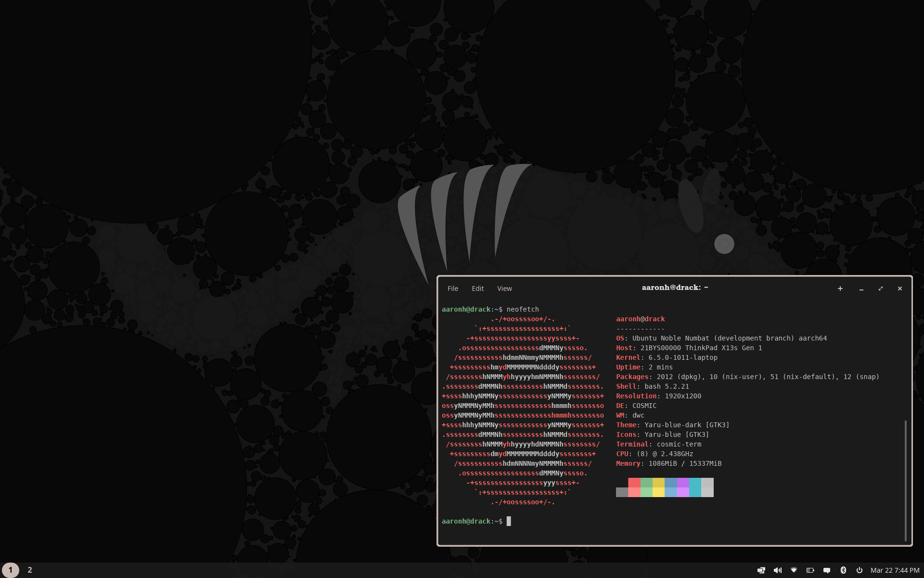Click the cyan neofetch color block
Screen dimensions: 924x578
pyautogui.click(x=695, y=487)
